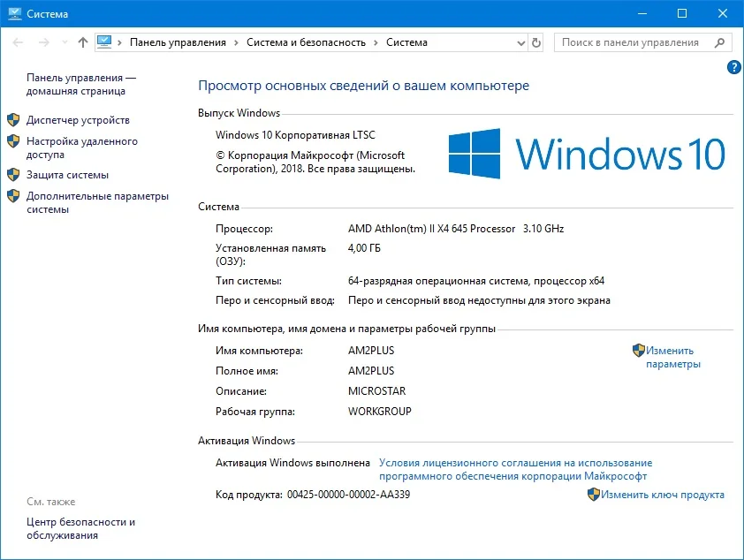Image resolution: width=744 pixels, height=560 pixels.
Task: Open Диспетчер устройств link
Action: click(x=78, y=120)
